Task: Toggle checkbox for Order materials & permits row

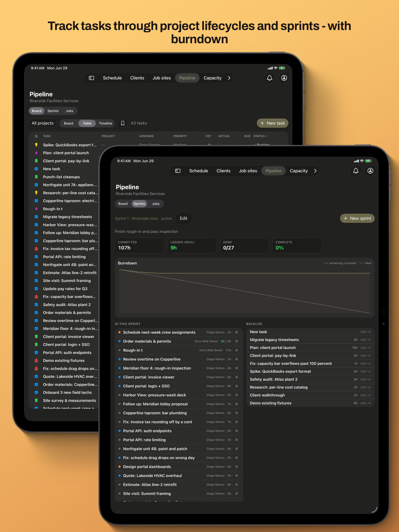Action: [x=36, y=313]
